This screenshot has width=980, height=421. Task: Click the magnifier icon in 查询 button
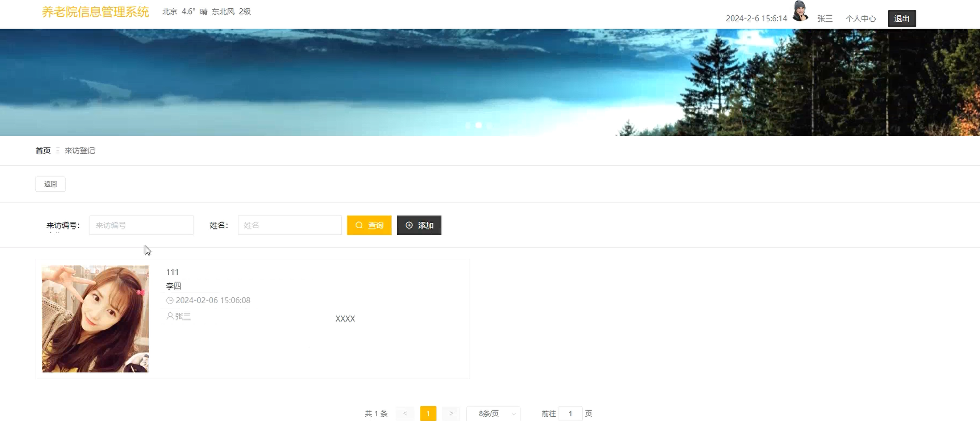359,225
